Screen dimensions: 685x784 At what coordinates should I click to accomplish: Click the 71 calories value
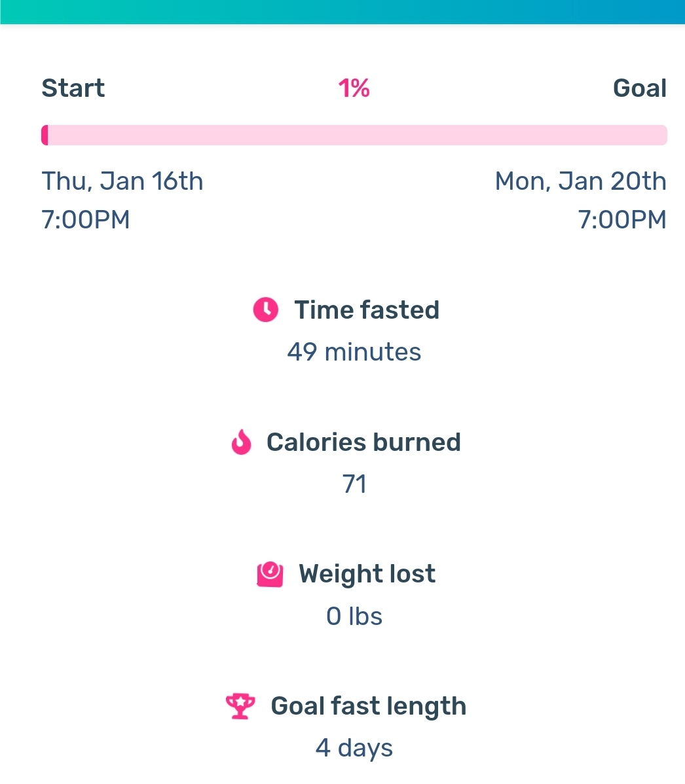354,484
